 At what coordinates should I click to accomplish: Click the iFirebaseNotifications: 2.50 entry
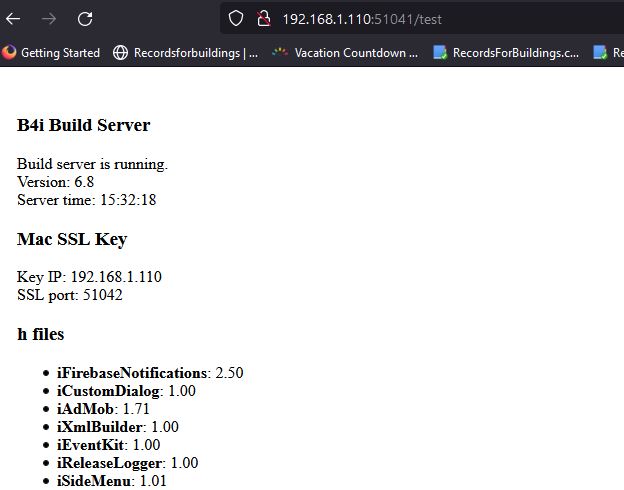[150, 373]
